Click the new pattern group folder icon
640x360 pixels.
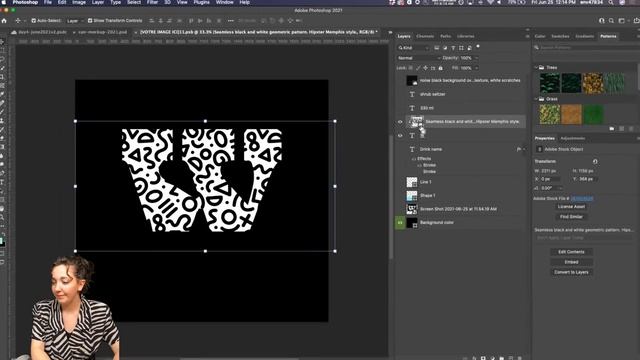point(611,129)
